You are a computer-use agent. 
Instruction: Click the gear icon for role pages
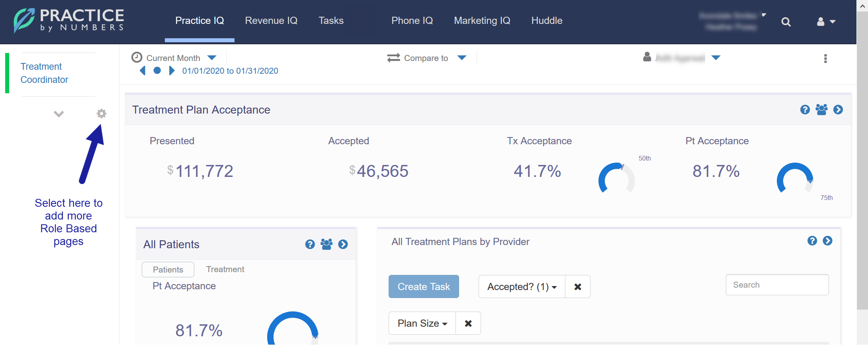click(102, 114)
